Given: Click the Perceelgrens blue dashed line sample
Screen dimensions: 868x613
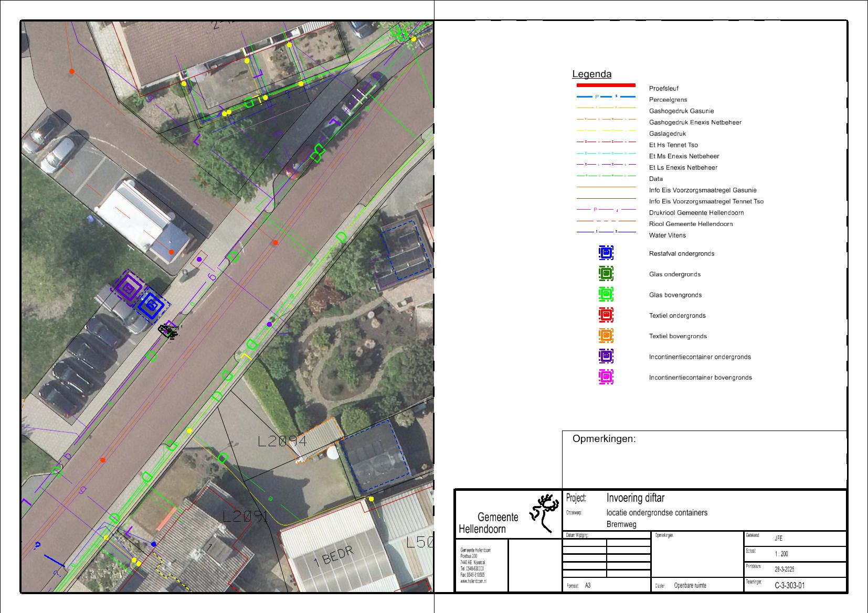Looking at the screenshot, I should point(606,97).
